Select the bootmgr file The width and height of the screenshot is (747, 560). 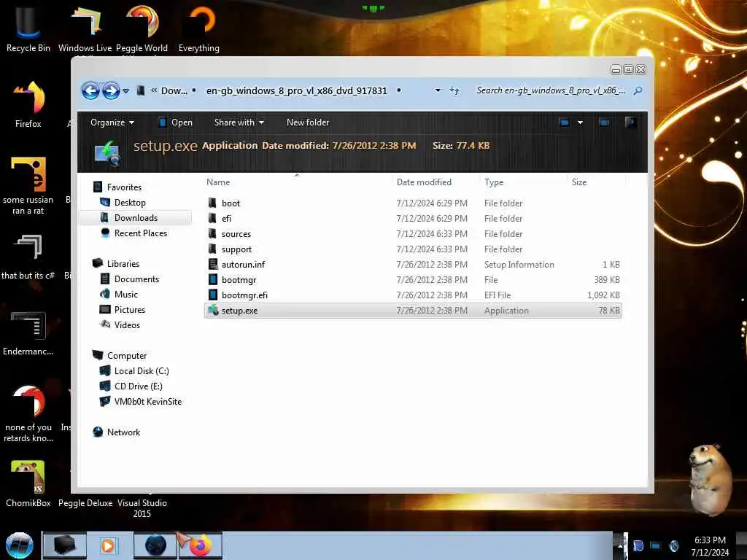tap(413, 279)
